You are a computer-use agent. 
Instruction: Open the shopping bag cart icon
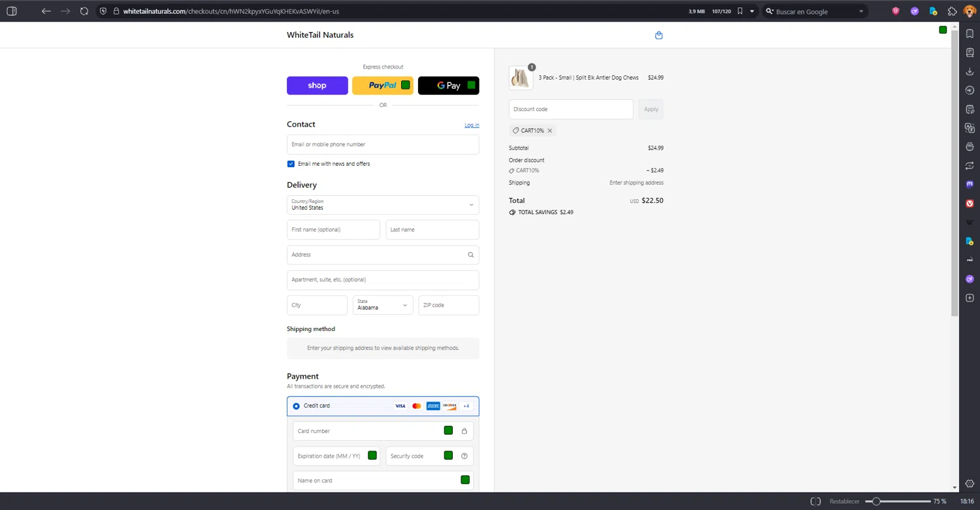click(x=659, y=35)
